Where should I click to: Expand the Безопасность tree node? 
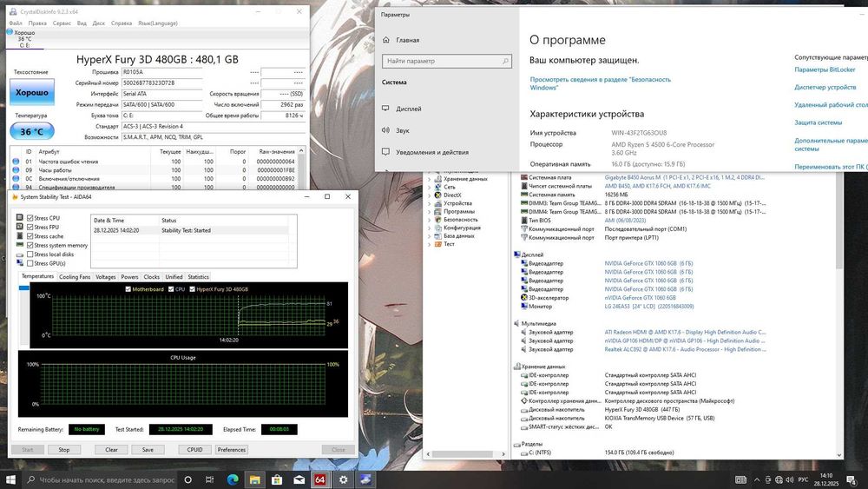click(x=429, y=219)
